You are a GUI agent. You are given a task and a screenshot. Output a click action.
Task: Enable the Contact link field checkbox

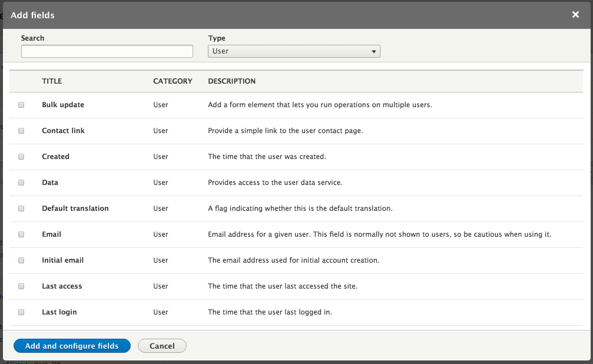(21, 131)
